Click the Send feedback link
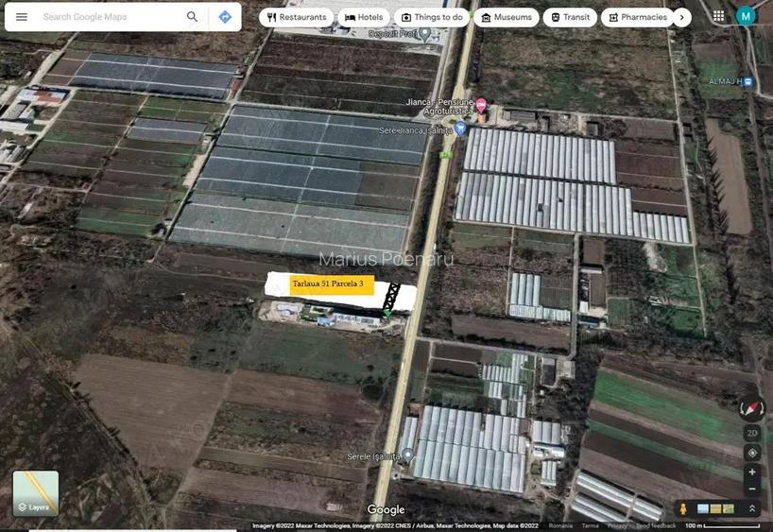This screenshot has width=773, height=532. [656, 525]
